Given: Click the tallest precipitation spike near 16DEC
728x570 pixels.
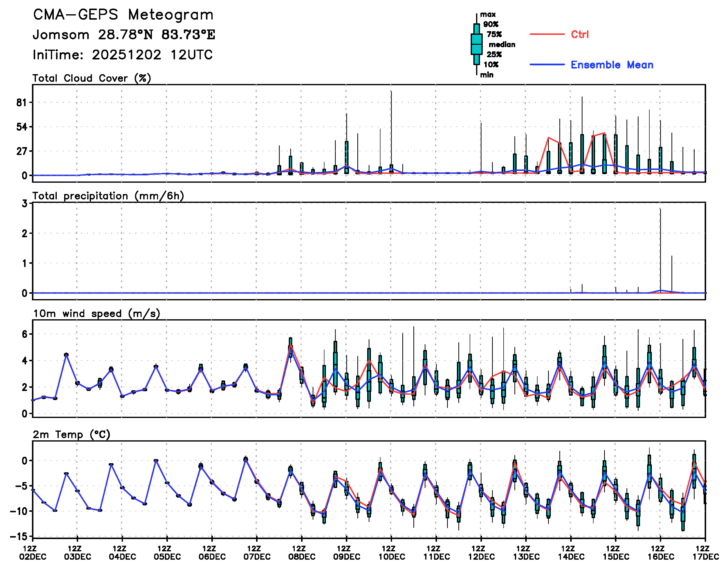Looking at the screenshot, I should [x=660, y=250].
